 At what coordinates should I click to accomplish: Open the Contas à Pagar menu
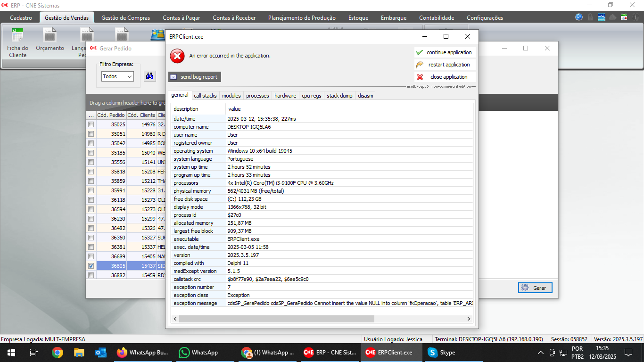point(181,18)
